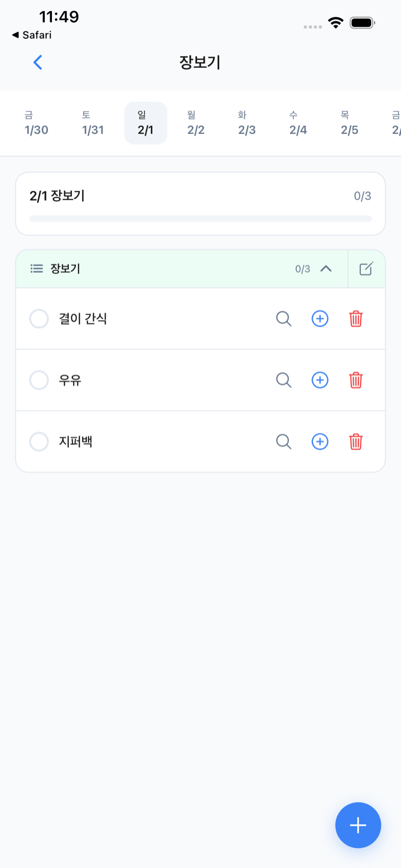Click the list icon beside 장보기 header

point(37,268)
